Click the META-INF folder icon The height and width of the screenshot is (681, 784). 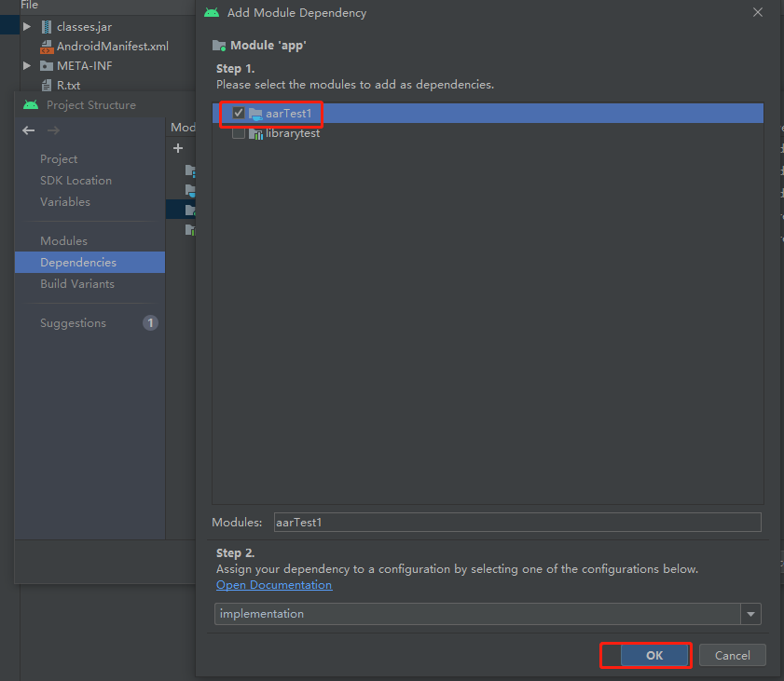[x=47, y=65]
